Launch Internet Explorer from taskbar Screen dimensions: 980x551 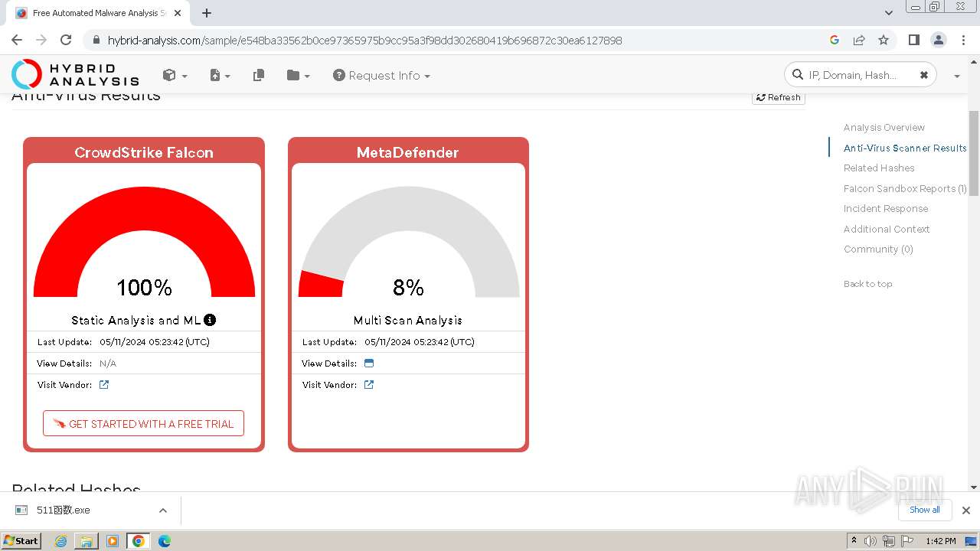(60, 541)
